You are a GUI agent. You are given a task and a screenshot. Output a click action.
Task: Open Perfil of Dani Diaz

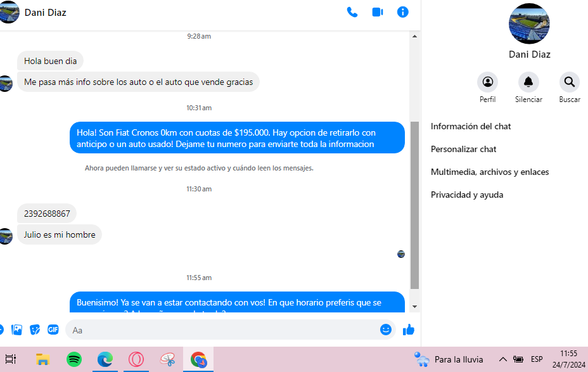(x=487, y=82)
